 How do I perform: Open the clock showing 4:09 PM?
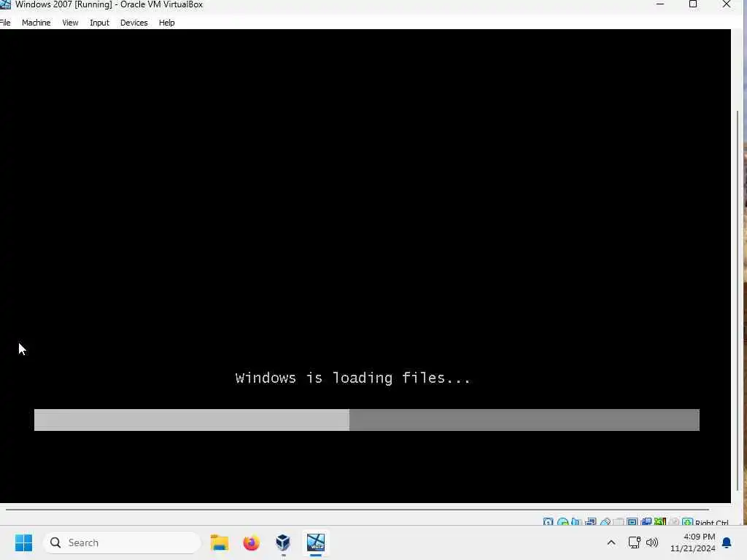coord(693,542)
